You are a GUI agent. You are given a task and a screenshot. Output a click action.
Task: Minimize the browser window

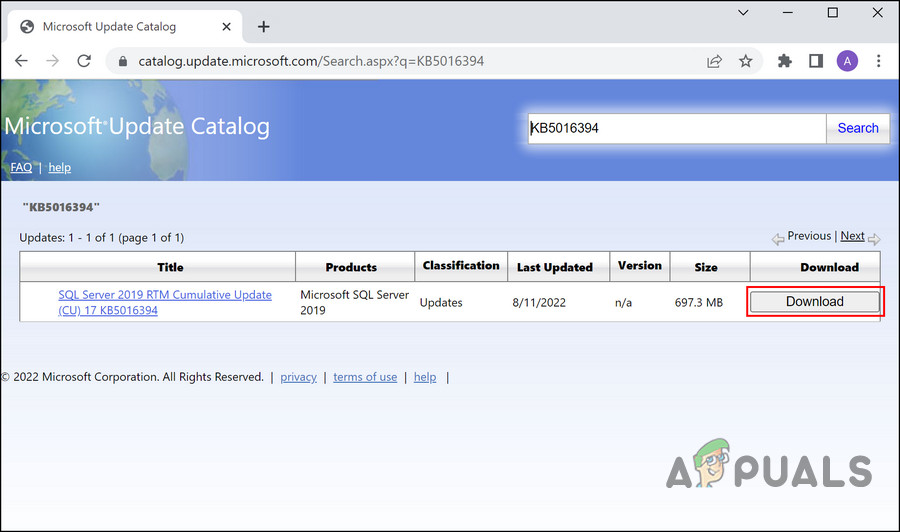(x=788, y=12)
